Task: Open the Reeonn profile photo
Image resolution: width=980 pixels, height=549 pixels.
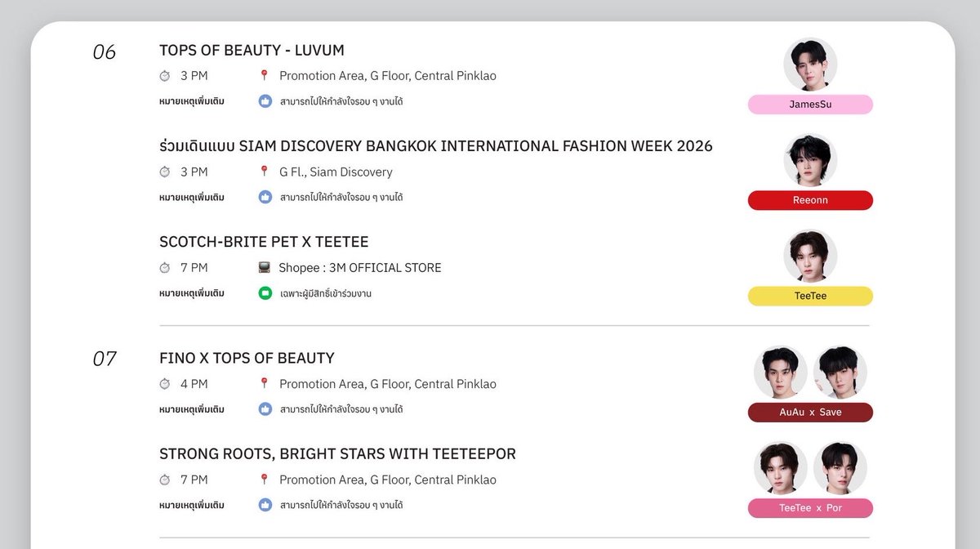Action: 810,160
